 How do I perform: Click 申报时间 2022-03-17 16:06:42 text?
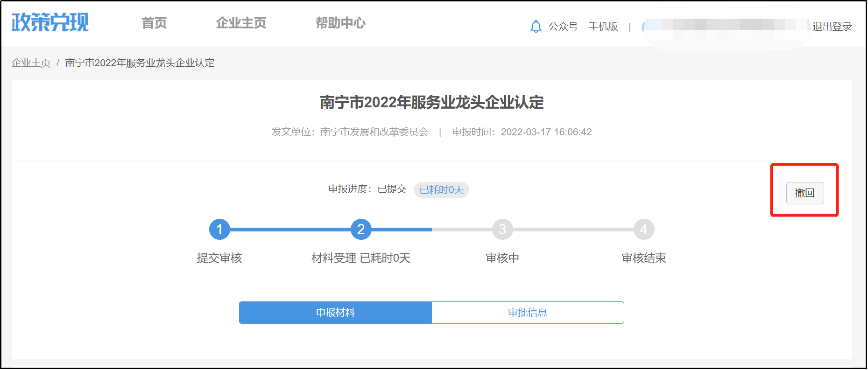point(522,132)
